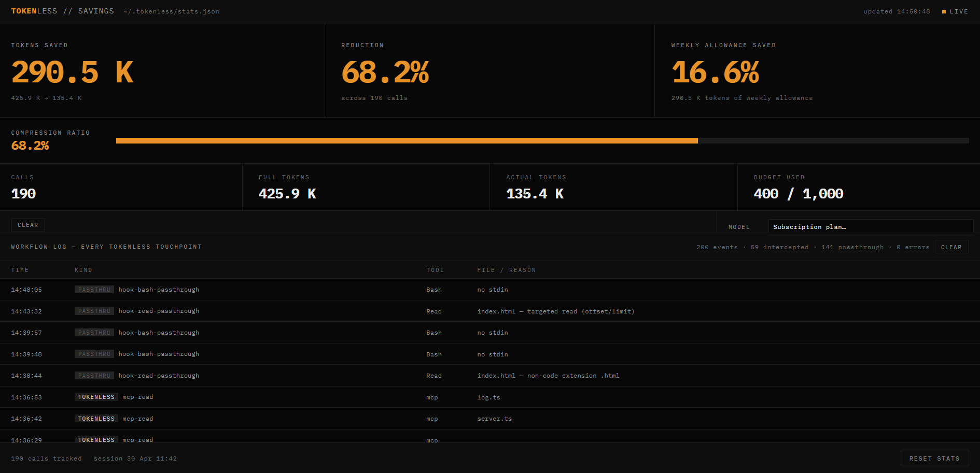Screen dimensions: 980x473
Task: Select the KIND column header
Action: [83, 270]
